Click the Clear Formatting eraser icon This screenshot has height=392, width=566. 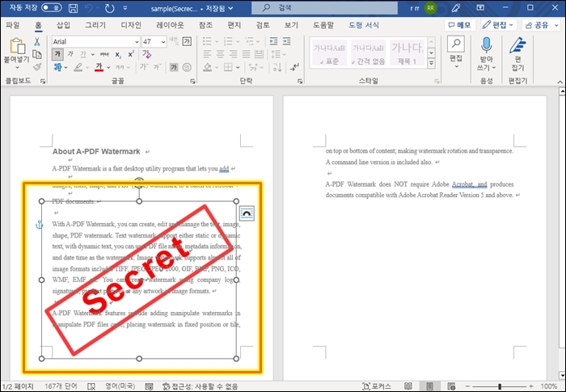pyautogui.click(x=147, y=54)
